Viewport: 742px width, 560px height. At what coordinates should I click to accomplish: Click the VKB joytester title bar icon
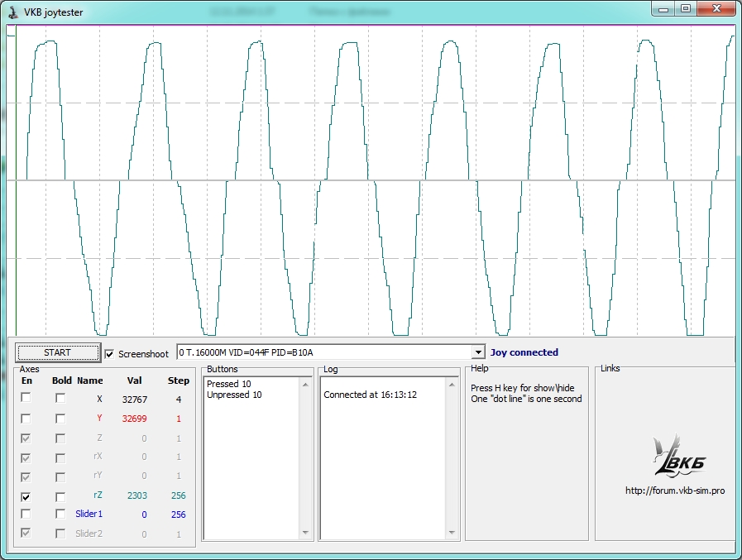pyautogui.click(x=14, y=10)
